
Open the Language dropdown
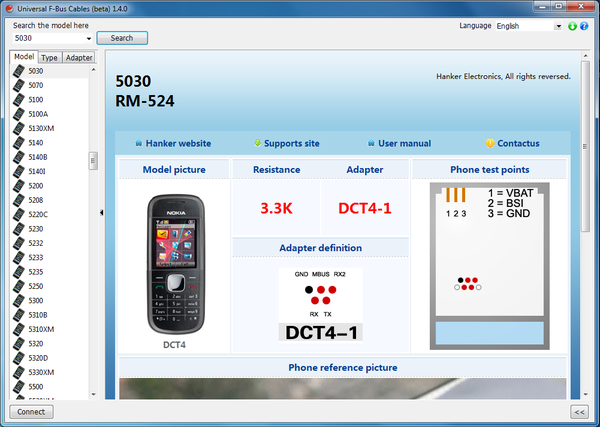coord(556,26)
